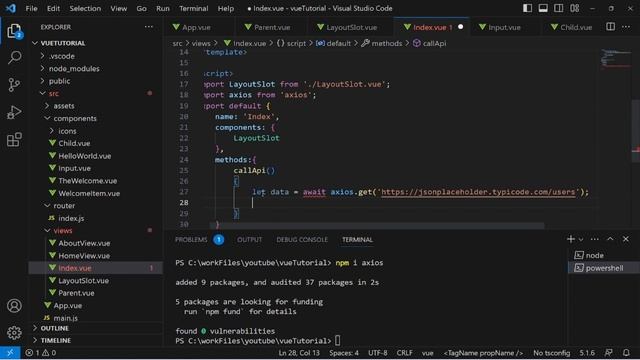Image resolution: width=640 pixels, height=360 pixels.
Task: Switch to the Parent.vue editor tab
Action: click(x=272, y=27)
